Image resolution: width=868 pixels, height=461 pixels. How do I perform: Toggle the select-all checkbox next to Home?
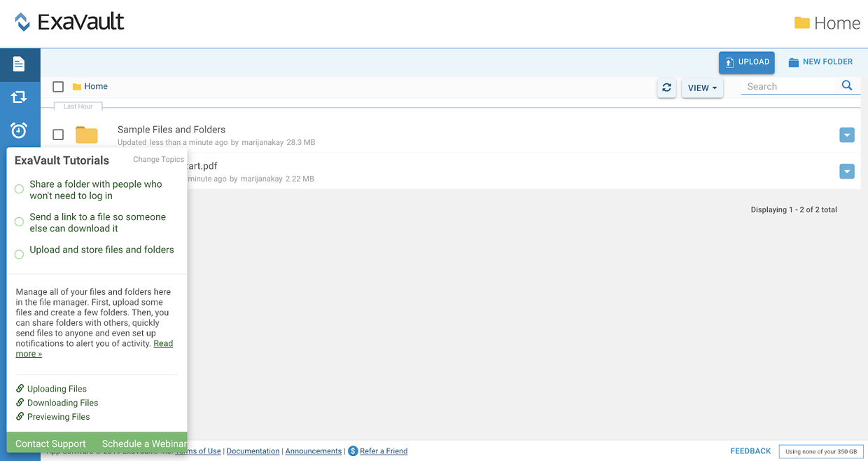(x=58, y=87)
